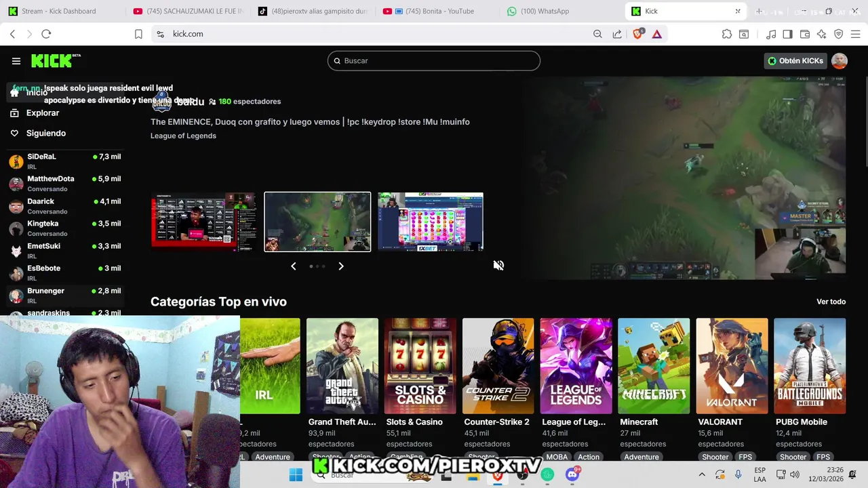Screen dimensions: 868x488
Task: Open the Windows Start menu
Action: [x=296, y=475]
